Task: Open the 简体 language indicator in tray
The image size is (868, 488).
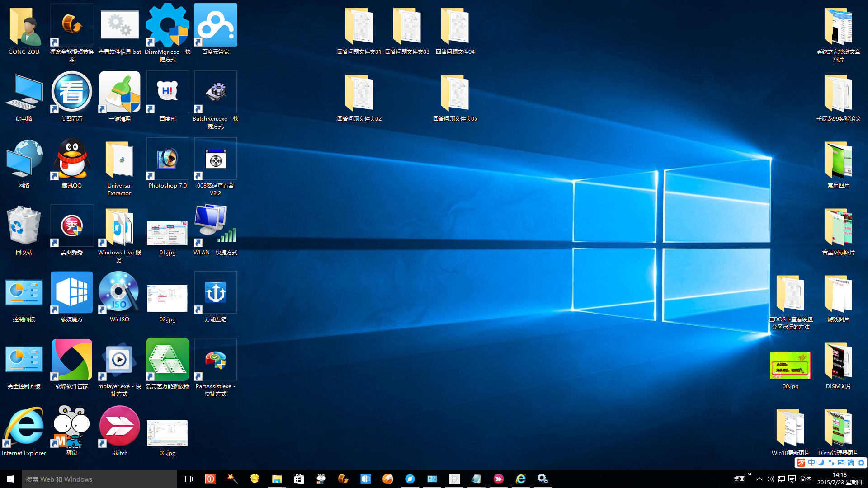Action: tap(806, 479)
